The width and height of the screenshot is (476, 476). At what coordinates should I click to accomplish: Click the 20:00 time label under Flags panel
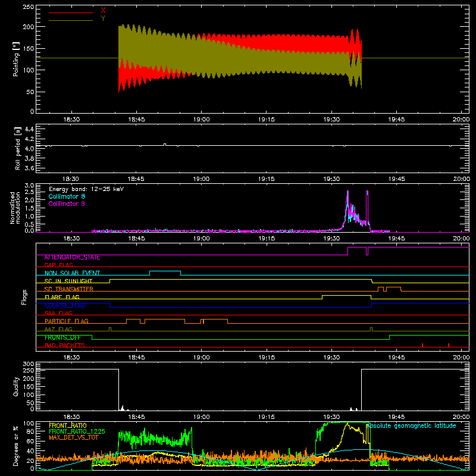[461, 358]
